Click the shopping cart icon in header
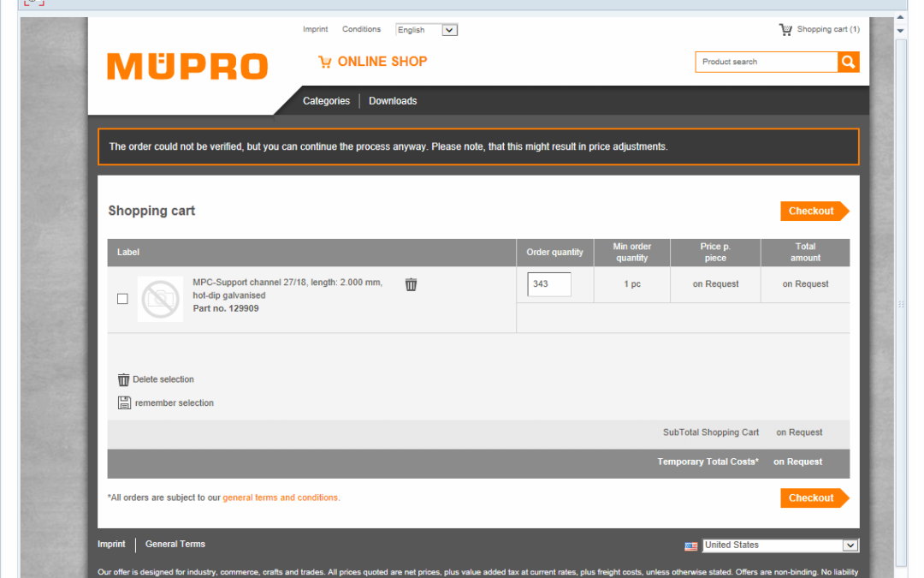 (x=785, y=29)
